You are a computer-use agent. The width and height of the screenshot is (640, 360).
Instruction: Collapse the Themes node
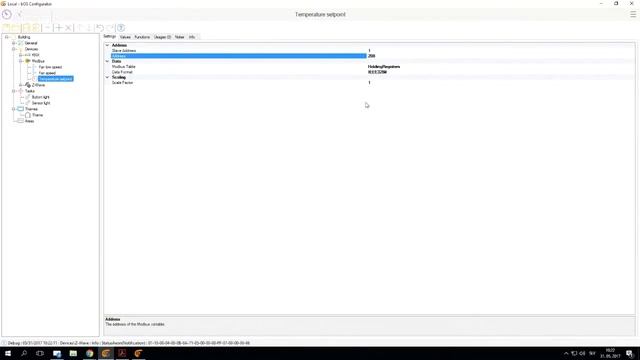(x=13, y=109)
